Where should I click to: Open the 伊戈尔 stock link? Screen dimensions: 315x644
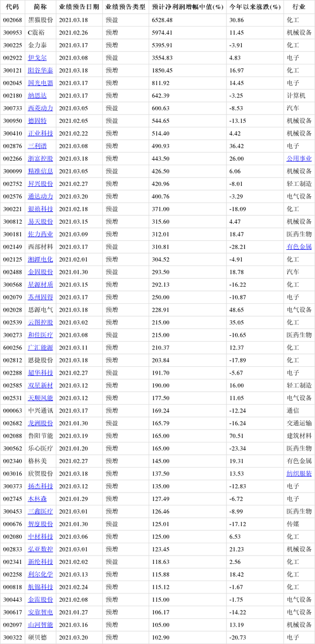pyautogui.click(x=37, y=58)
